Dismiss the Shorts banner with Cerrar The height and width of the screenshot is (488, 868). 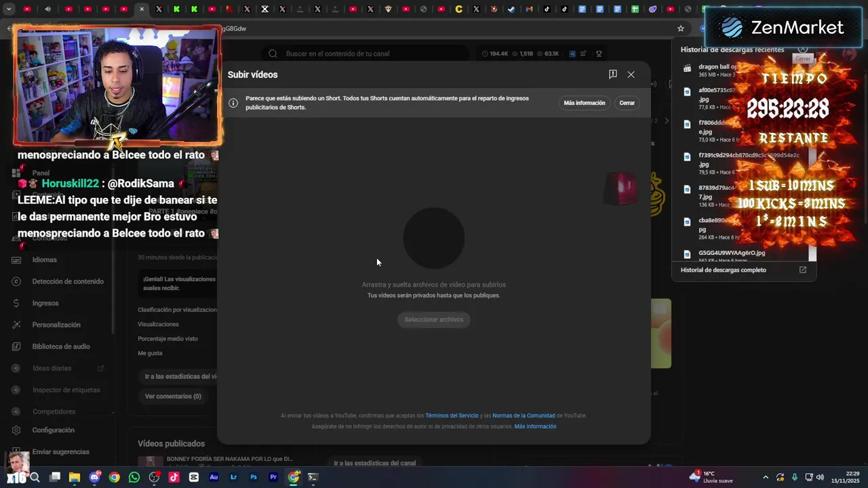627,103
